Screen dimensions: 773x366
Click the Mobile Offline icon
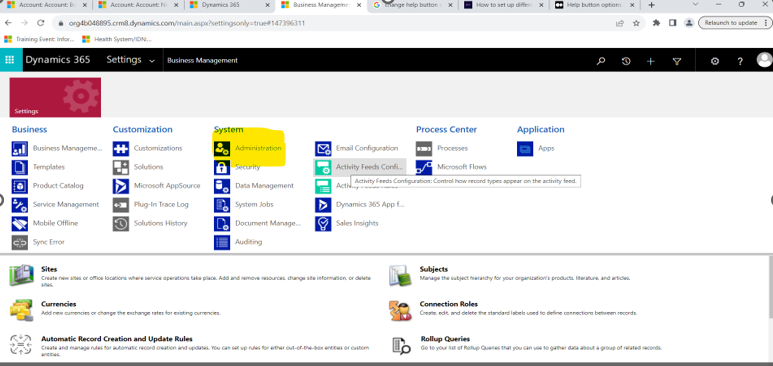[20, 223]
